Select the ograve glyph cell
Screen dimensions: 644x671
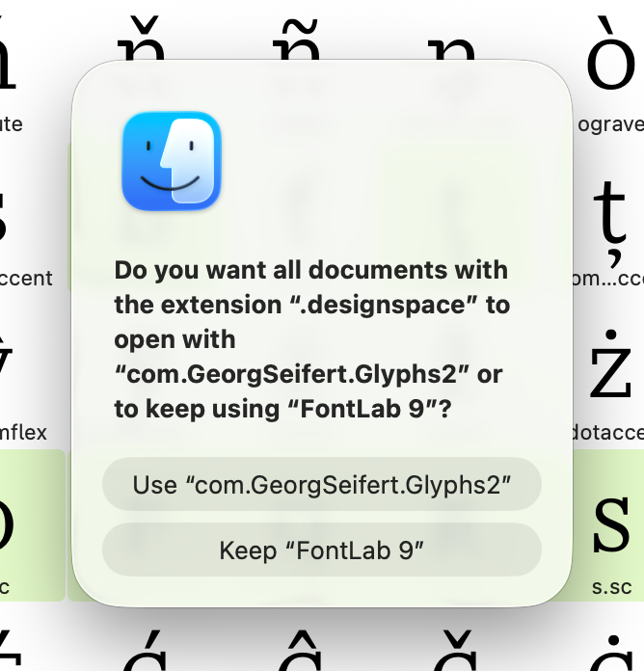(x=612, y=67)
